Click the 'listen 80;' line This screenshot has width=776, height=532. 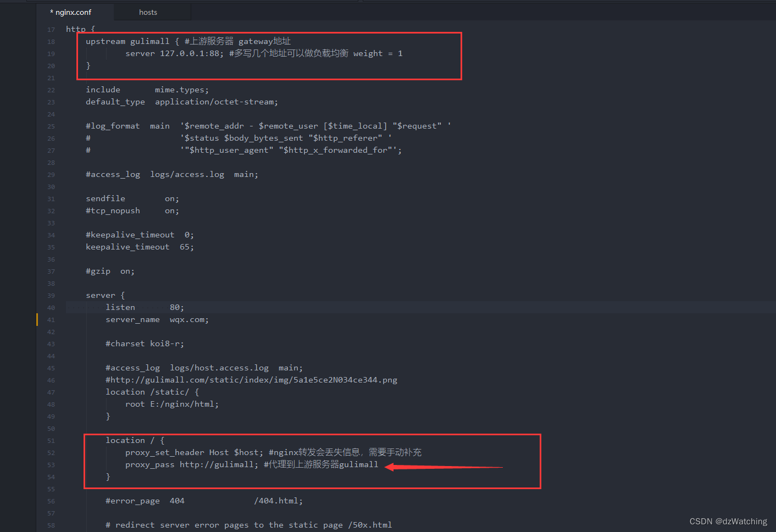(145, 307)
